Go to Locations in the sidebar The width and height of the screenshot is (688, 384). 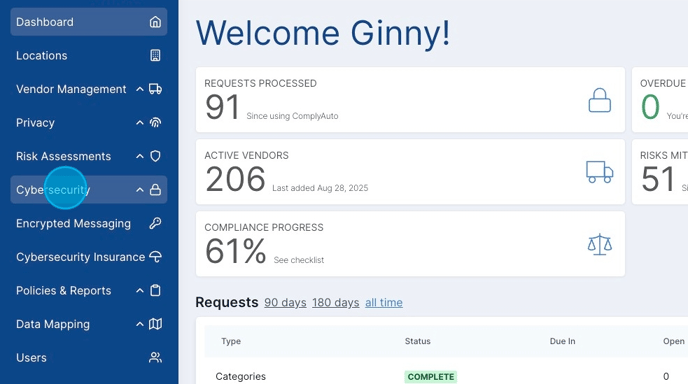(x=89, y=55)
